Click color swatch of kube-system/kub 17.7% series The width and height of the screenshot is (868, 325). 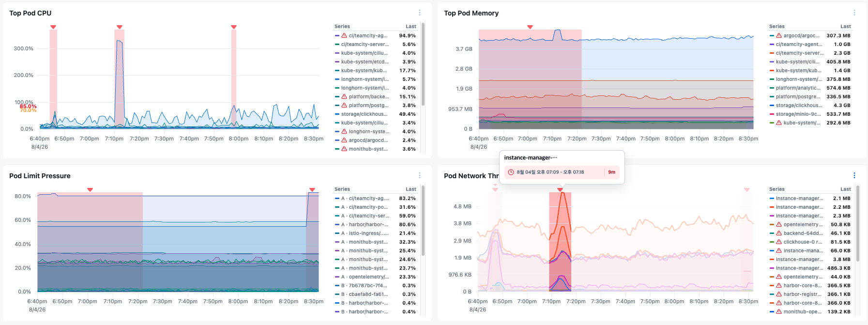pos(337,71)
